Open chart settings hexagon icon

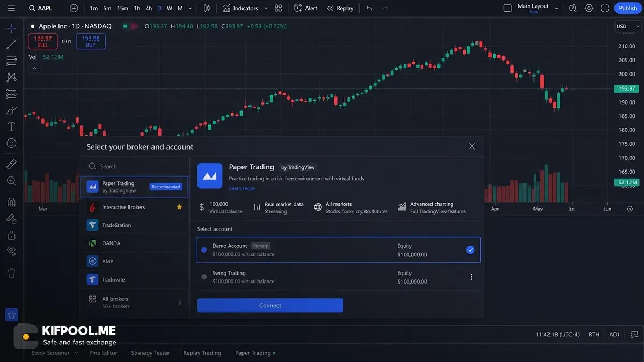[x=589, y=8]
